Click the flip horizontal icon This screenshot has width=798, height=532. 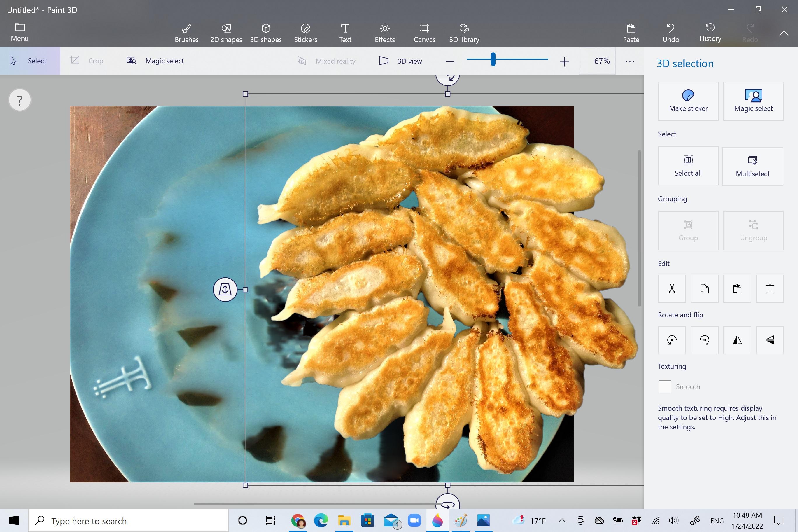(x=737, y=340)
